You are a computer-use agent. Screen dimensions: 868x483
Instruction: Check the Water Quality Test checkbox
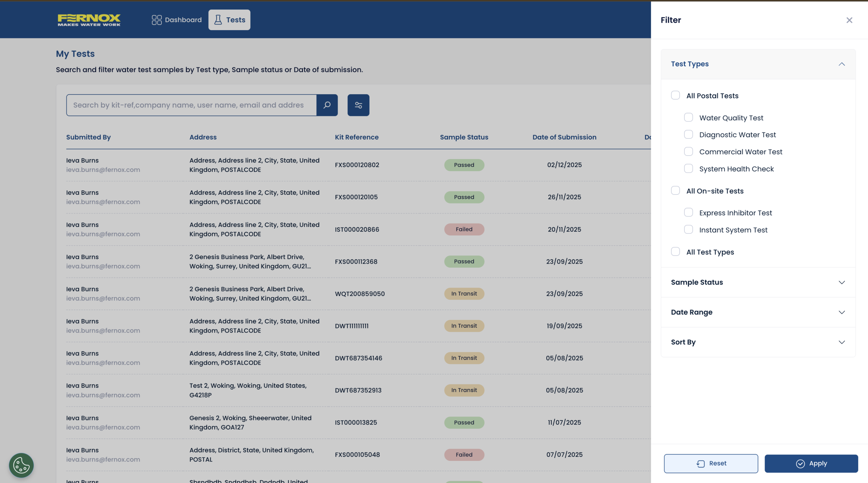pyautogui.click(x=688, y=117)
